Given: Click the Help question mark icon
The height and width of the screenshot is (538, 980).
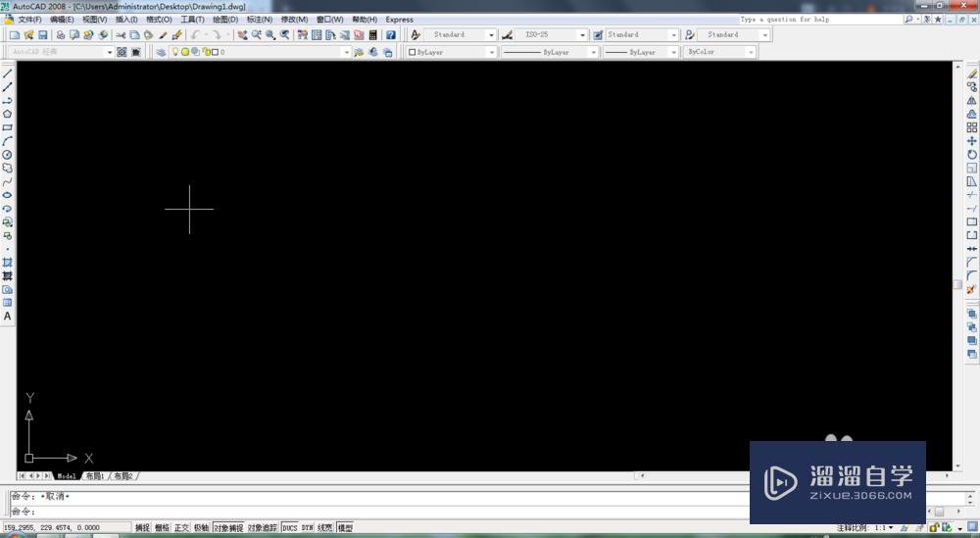Looking at the screenshot, I should [391, 35].
